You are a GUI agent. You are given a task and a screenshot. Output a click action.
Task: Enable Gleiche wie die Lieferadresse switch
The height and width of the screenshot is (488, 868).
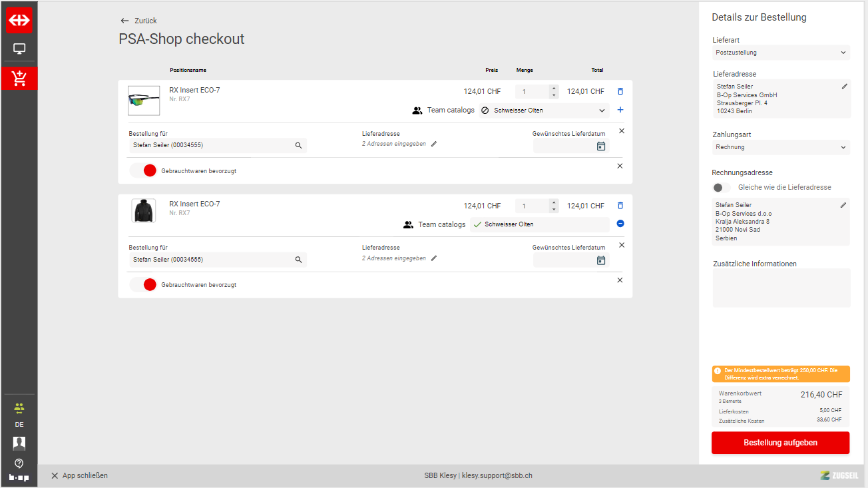(722, 188)
